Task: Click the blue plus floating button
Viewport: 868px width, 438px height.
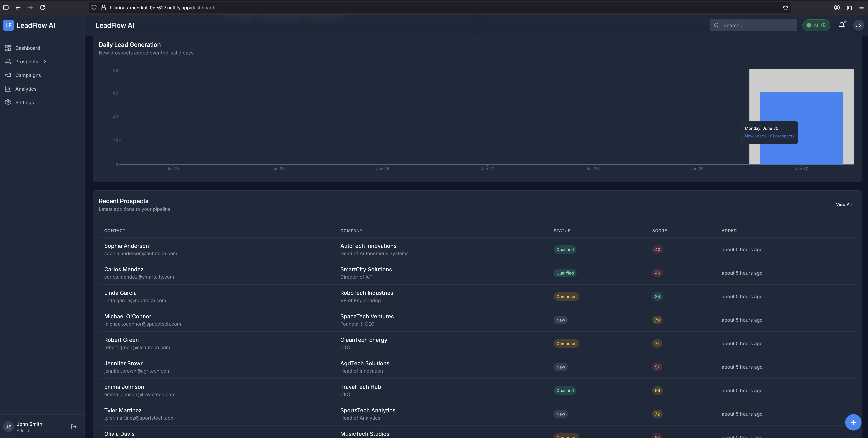Action: pyautogui.click(x=853, y=422)
